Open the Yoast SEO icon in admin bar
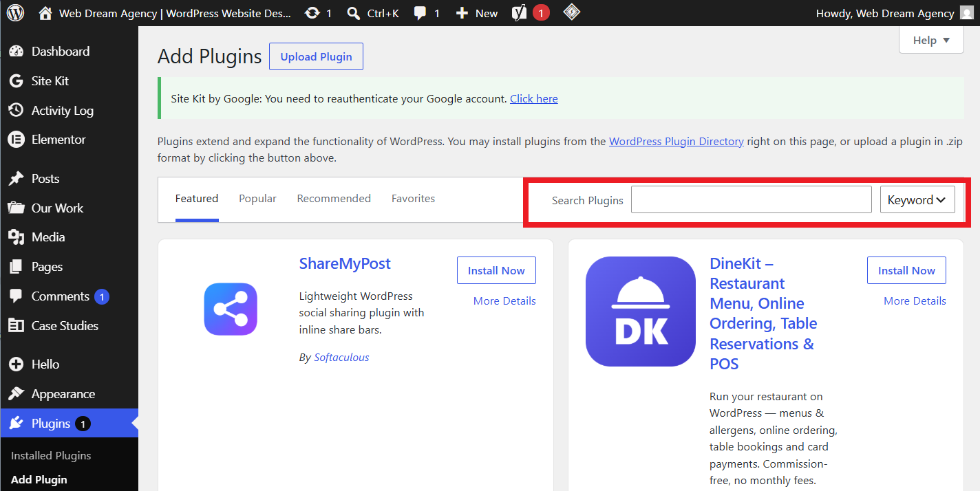980x491 pixels. click(520, 13)
